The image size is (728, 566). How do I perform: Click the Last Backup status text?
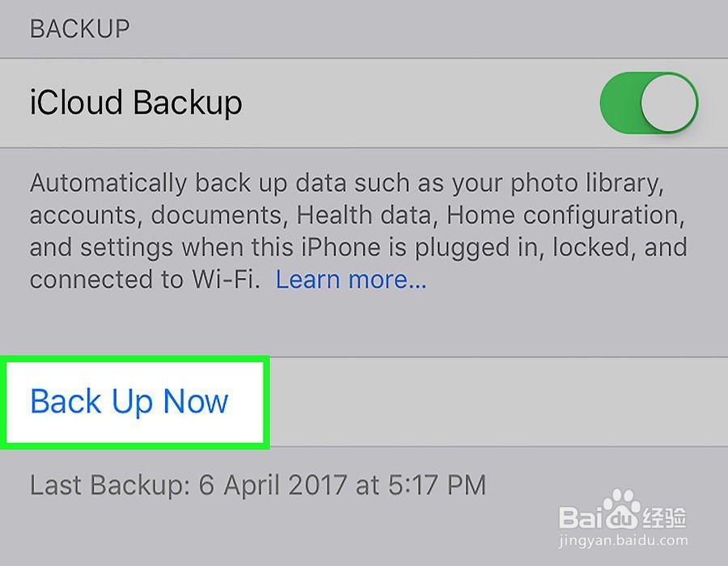[257, 485]
